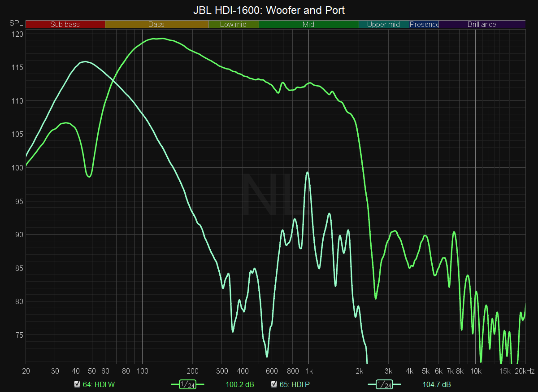Click the 10k frequency axis label

point(476,371)
